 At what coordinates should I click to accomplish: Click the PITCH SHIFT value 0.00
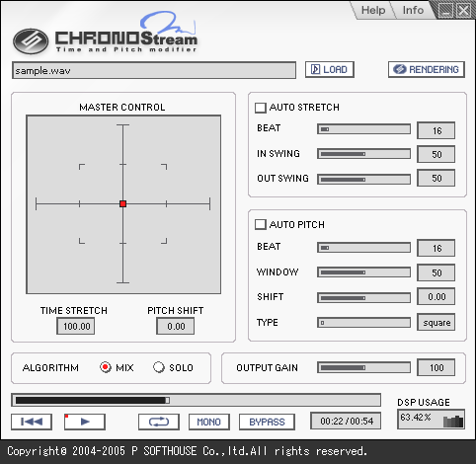[175, 326]
